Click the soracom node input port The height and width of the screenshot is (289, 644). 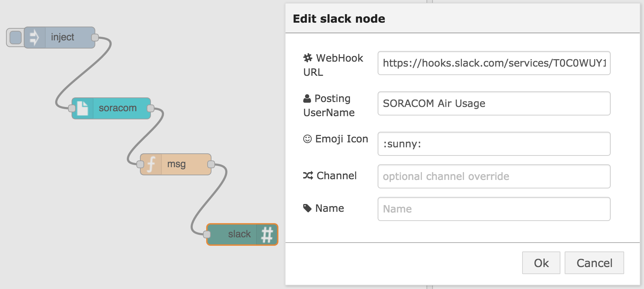click(72, 108)
